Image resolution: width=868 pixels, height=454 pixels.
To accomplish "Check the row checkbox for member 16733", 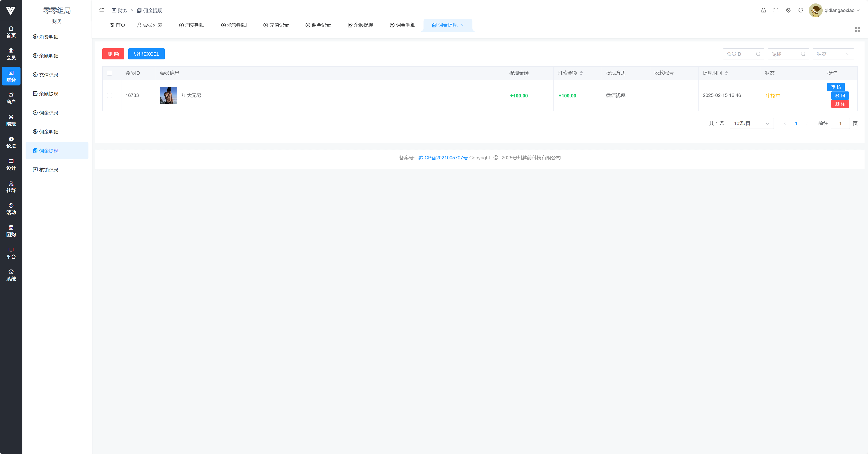I will 109,95.
